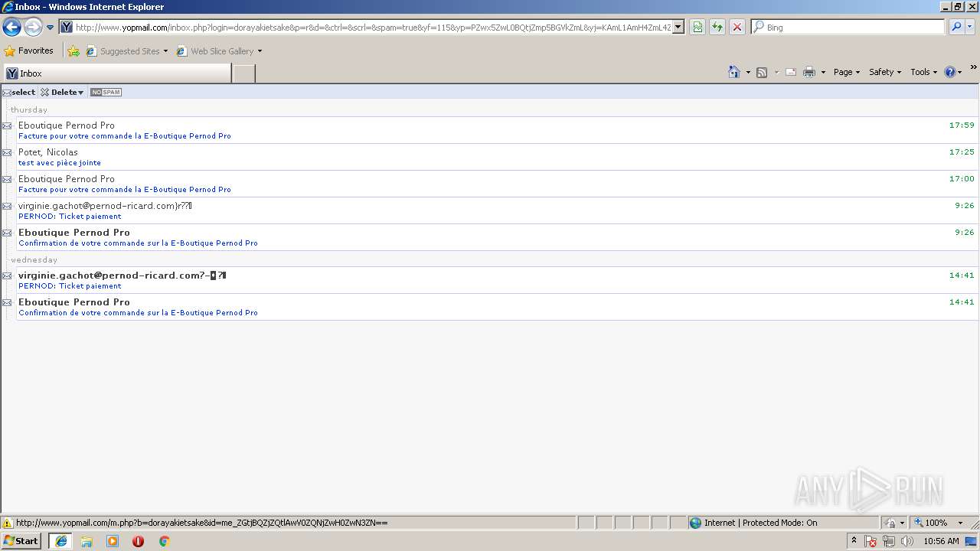This screenshot has height=551, width=980.
Task: Select envelope checkbox for Potet, Nicolas email
Action: (7, 152)
